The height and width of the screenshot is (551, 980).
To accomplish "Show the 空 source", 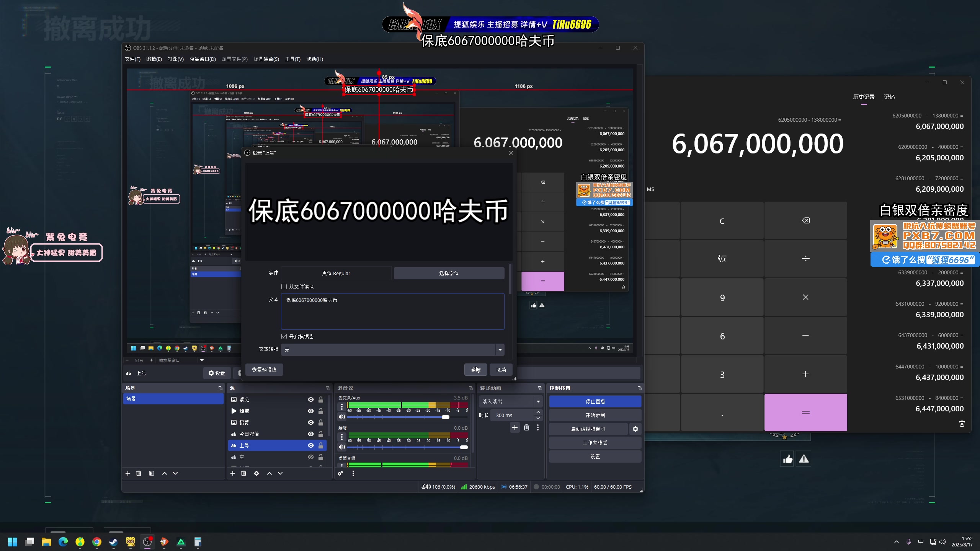I will (311, 457).
